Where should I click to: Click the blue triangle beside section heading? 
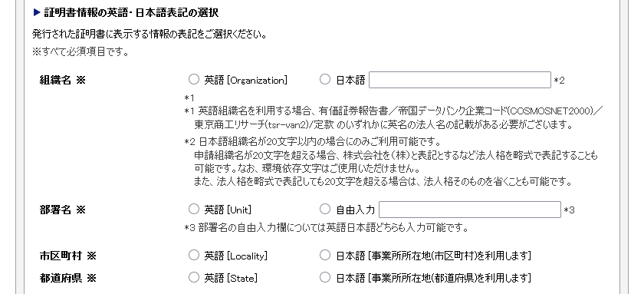(x=37, y=13)
